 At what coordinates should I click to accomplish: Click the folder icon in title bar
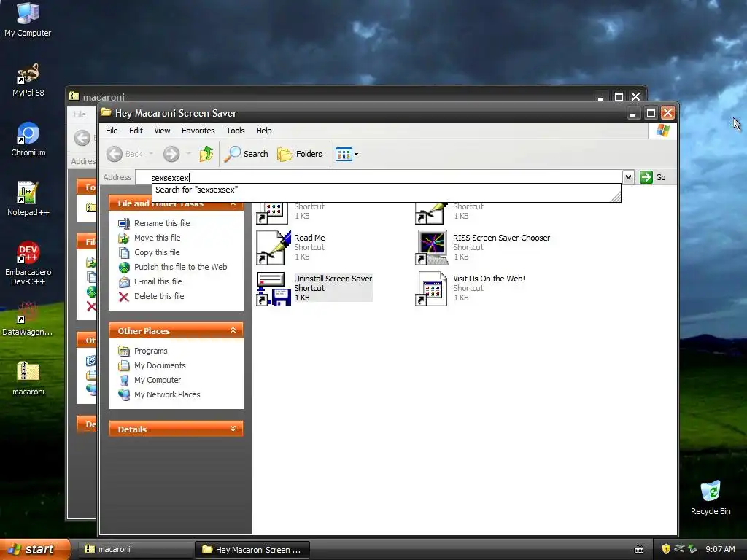(106, 113)
